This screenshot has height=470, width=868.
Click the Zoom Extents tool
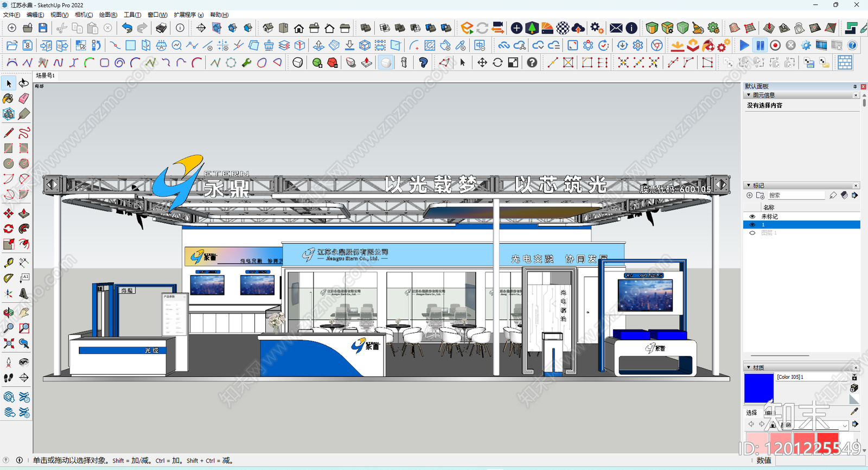[9, 343]
